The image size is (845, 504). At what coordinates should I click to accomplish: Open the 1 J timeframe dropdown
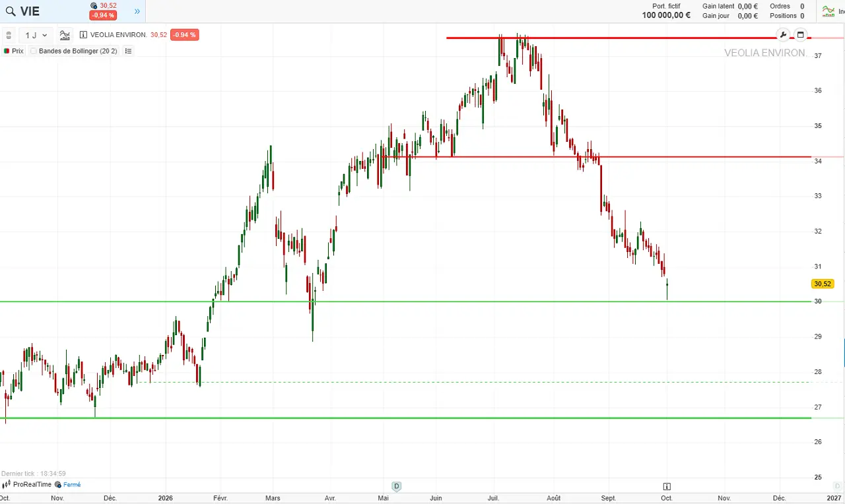[x=36, y=35]
